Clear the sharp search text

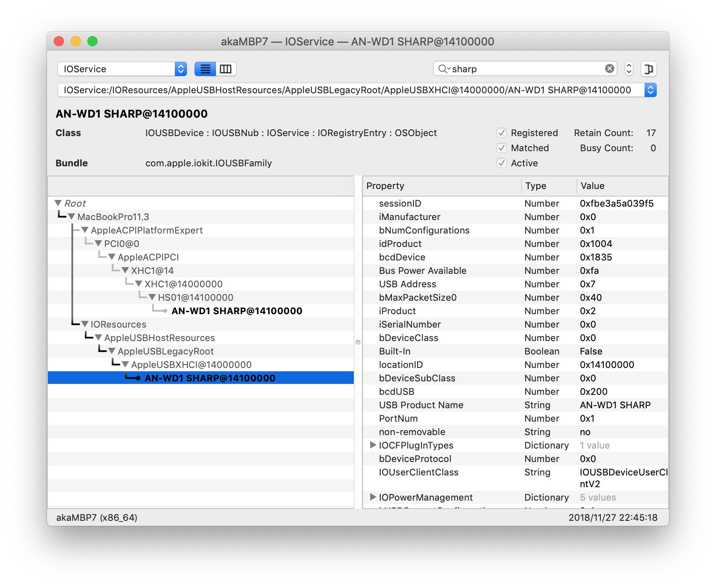pos(609,69)
